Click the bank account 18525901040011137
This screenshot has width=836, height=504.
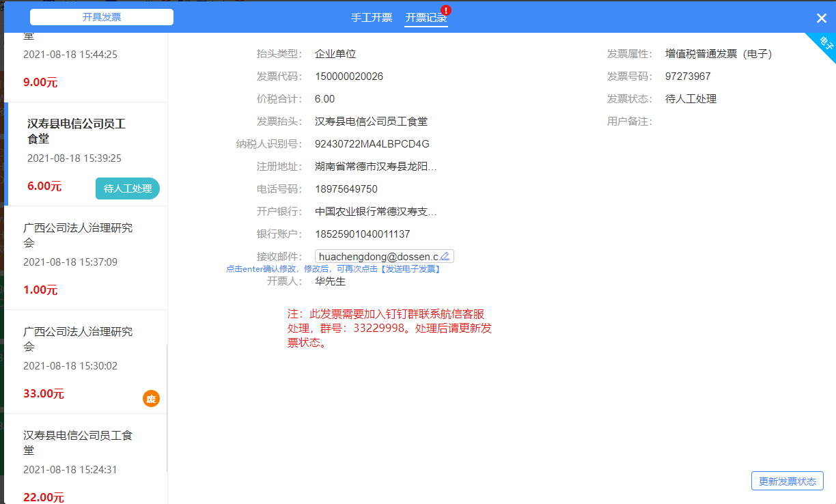(363, 234)
